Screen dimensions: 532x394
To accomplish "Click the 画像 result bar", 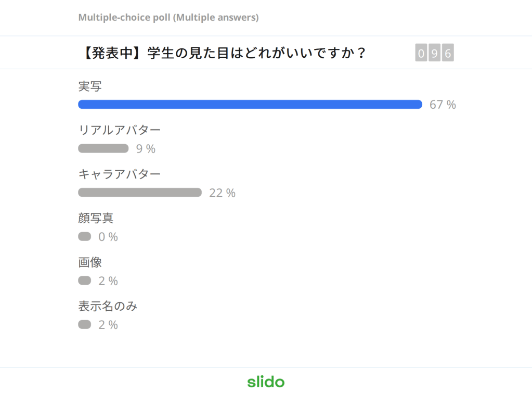I will click(85, 281).
